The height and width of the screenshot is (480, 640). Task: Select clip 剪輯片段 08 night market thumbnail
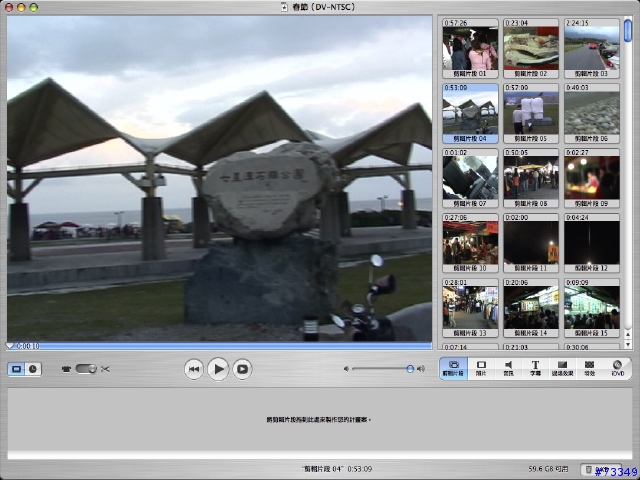click(531, 178)
